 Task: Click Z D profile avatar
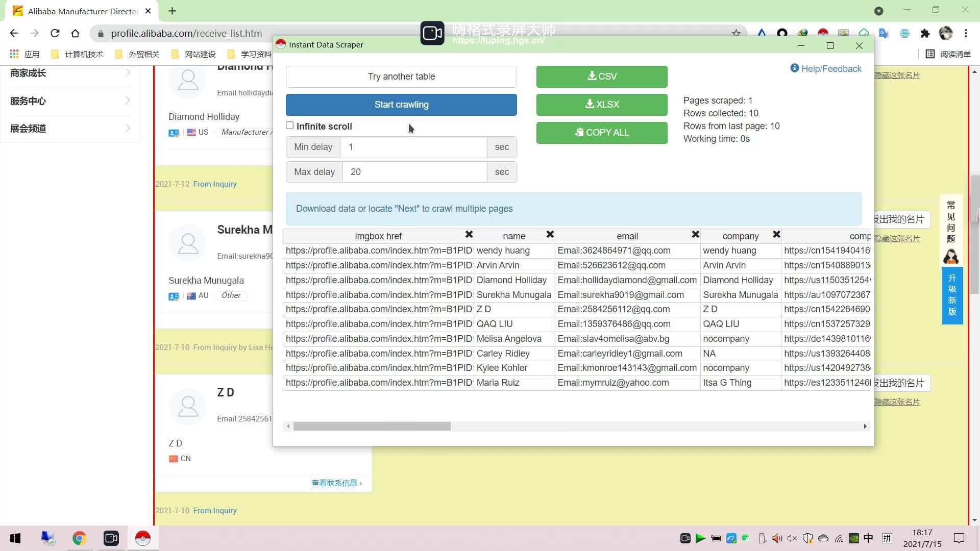pos(188,406)
